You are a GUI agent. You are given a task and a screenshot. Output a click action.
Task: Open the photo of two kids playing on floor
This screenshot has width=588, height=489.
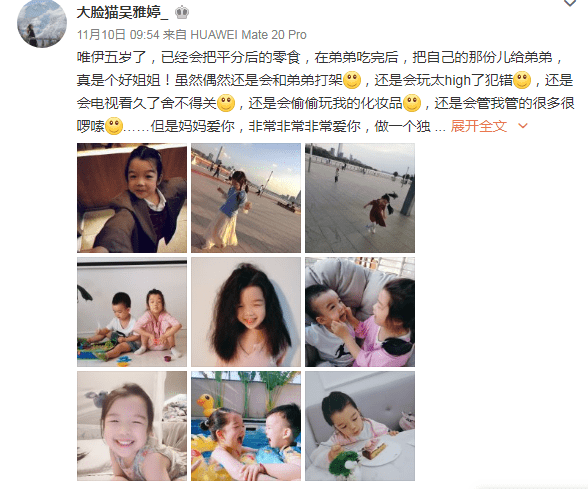132,312
